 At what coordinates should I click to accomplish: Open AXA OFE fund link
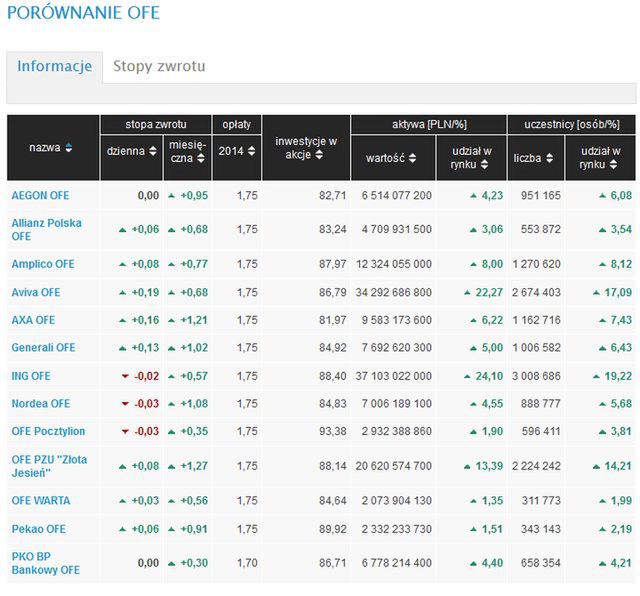[33, 320]
